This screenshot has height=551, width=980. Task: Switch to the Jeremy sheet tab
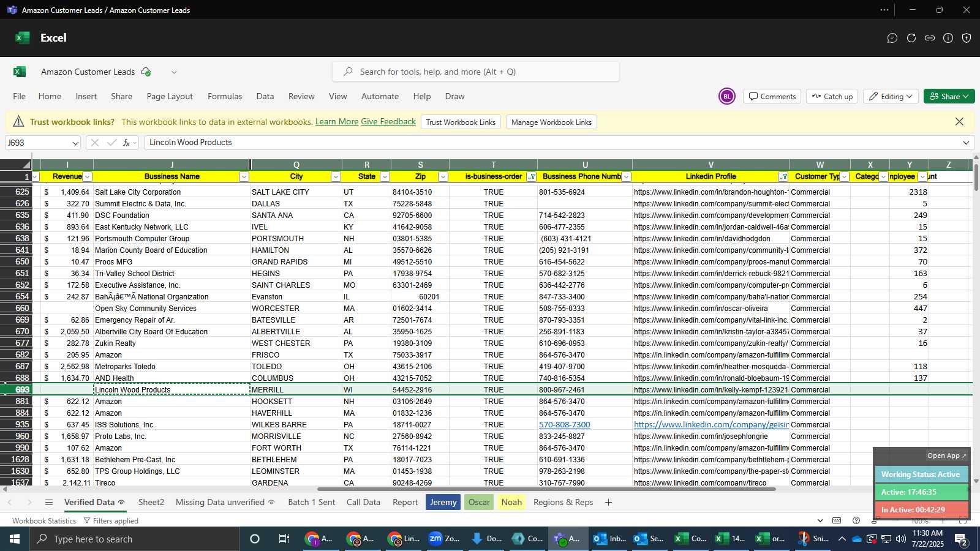443,502
